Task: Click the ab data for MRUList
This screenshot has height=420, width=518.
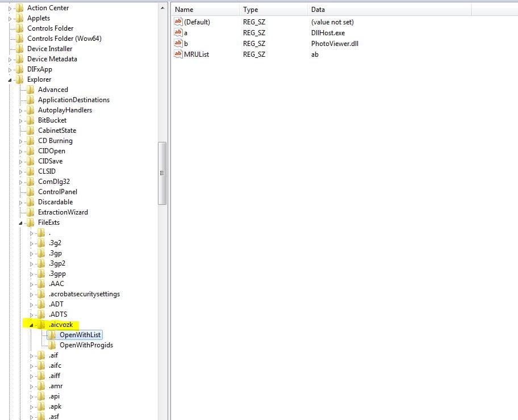Action: (x=315, y=54)
